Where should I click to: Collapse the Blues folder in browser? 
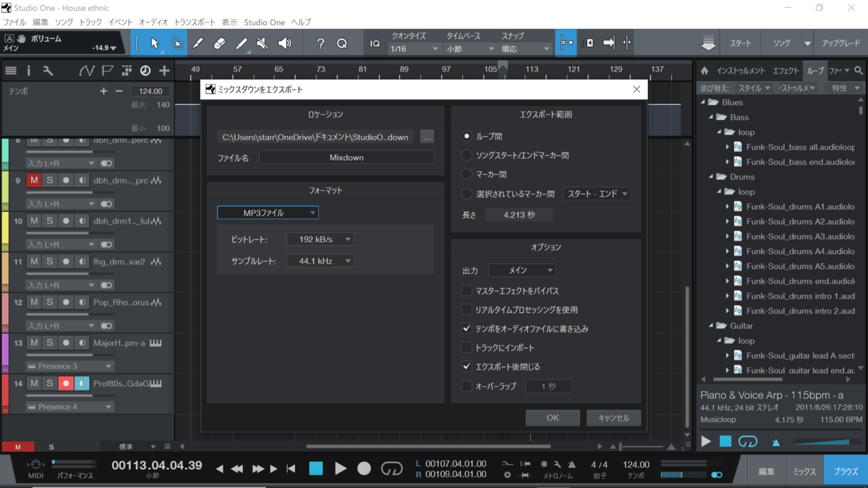pyautogui.click(x=702, y=103)
